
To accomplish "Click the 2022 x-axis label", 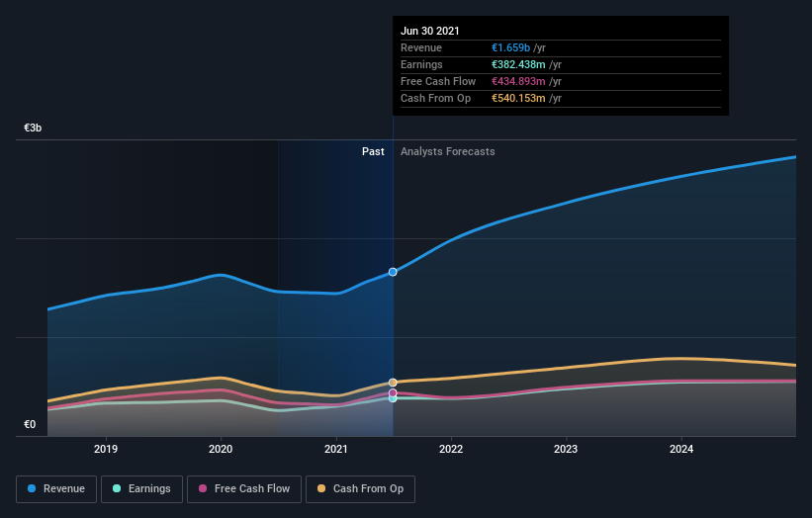I will (451, 449).
